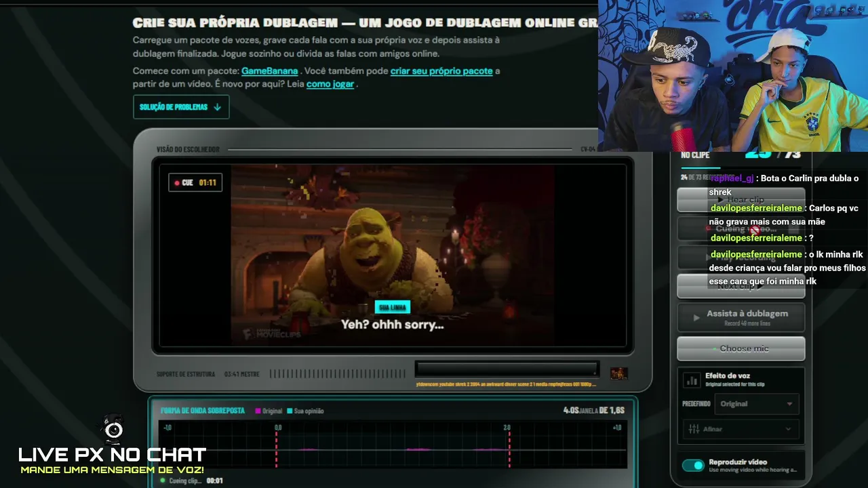Click the 'FORMA DE ONDA SOBREPOSTA' heading

[x=203, y=411]
